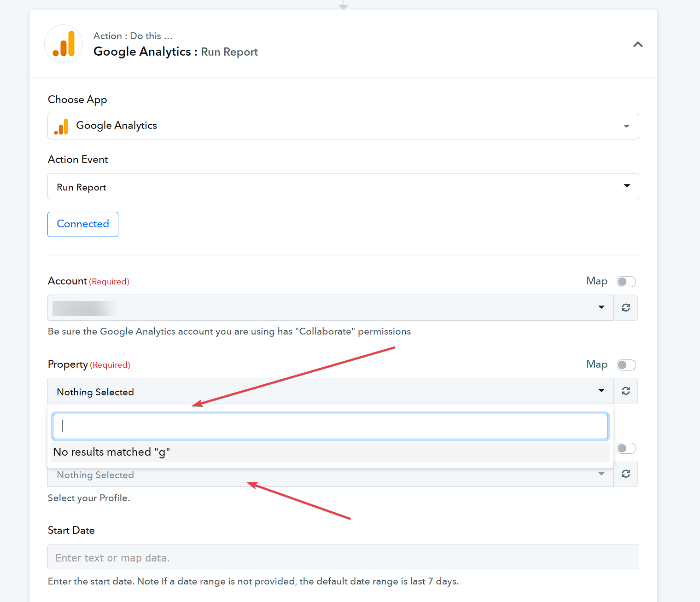
Task: Click the Choose App label
Action: [x=77, y=100]
